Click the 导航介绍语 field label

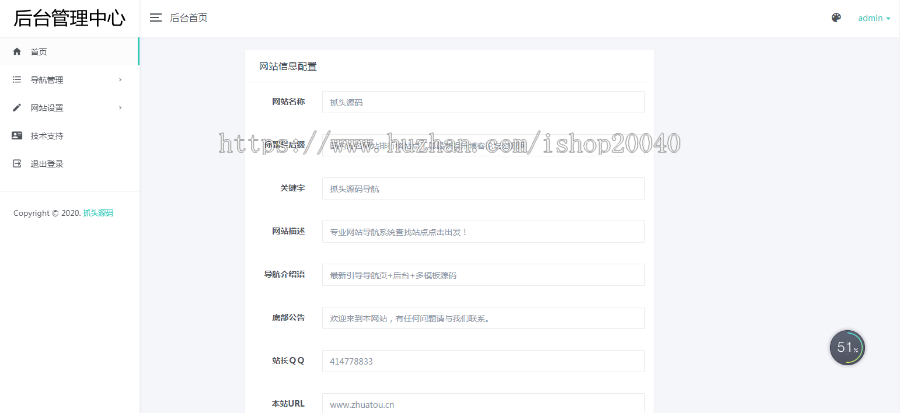[284, 274]
